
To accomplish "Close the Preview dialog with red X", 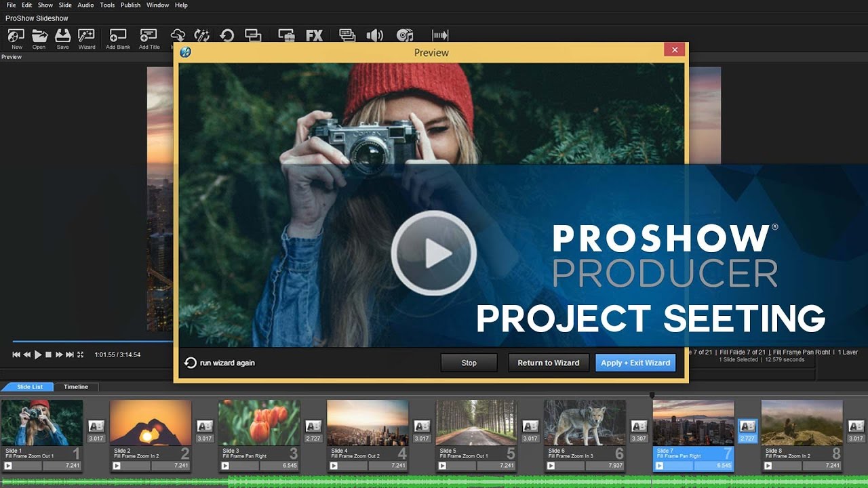I will [674, 50].
